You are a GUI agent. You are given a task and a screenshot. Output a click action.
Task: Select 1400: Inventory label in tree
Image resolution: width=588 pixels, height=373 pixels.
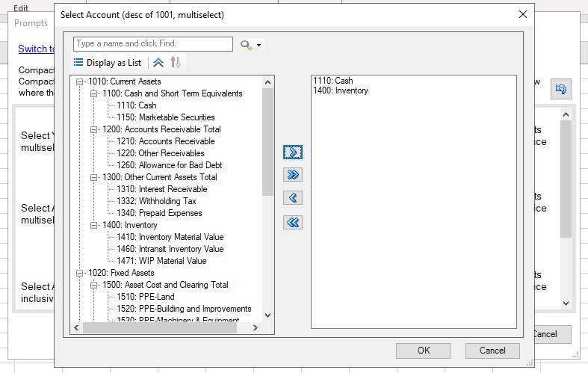click(130, 225)
